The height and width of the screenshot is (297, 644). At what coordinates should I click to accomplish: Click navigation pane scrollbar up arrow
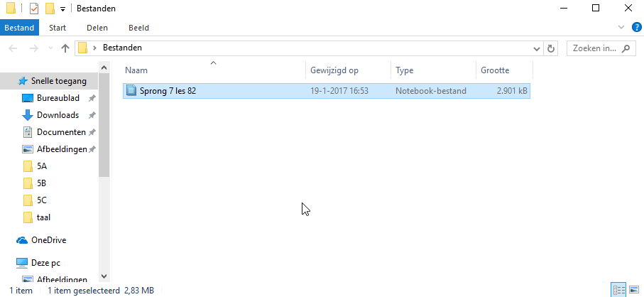(x=104, y=67)
